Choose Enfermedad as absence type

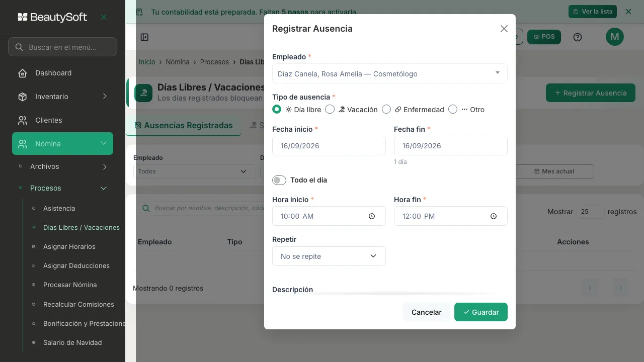pos(386,109)
